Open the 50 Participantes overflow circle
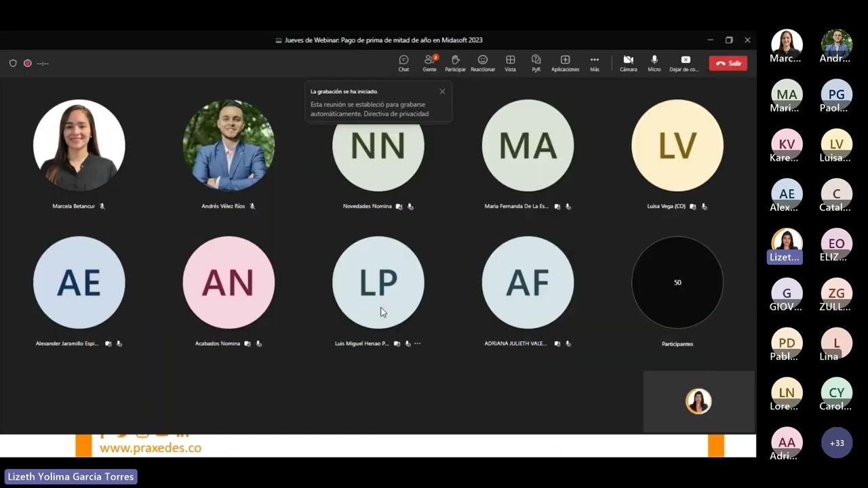Image resolution: width=868 pixels, height=488 pixels. [677, 283]
